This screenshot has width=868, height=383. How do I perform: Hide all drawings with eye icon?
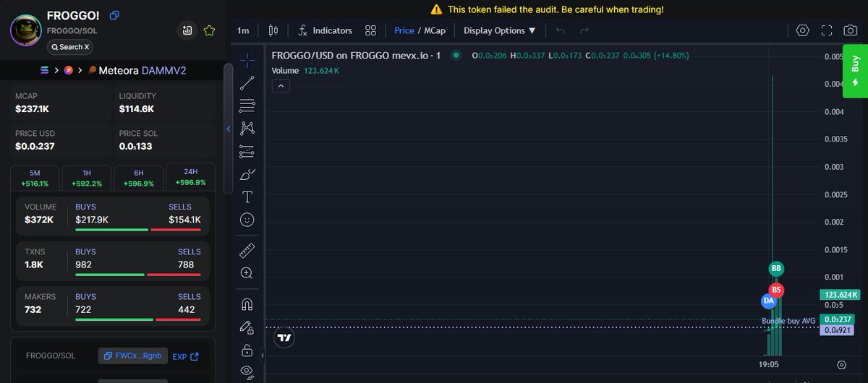coord(247,372)
